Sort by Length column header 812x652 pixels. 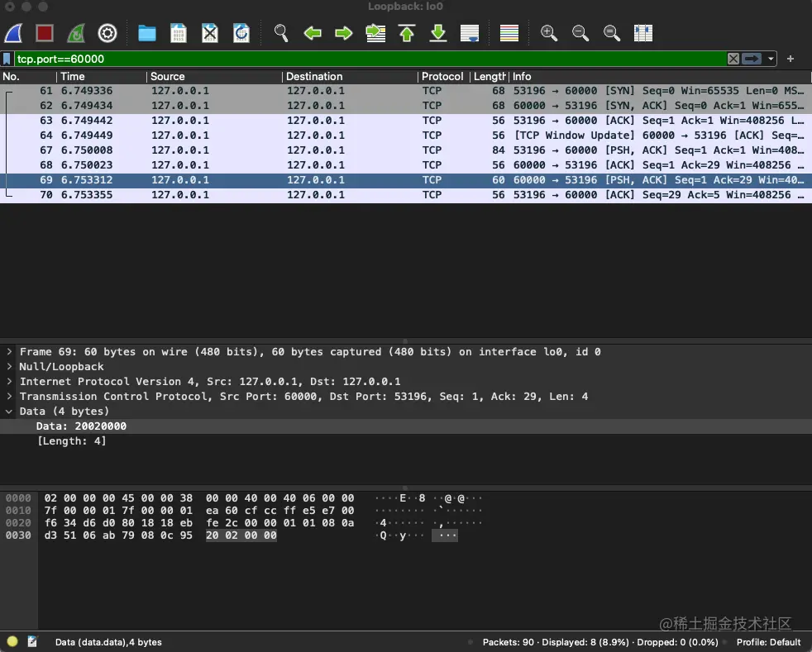490,77
